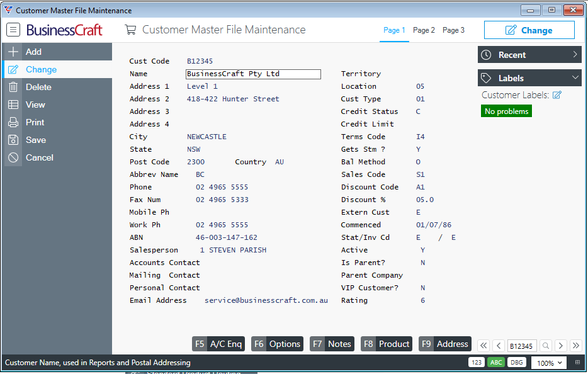Open record search magnifier
This screenshot has height=374, width=588.
pyautogui.click(x=546, y=346)
